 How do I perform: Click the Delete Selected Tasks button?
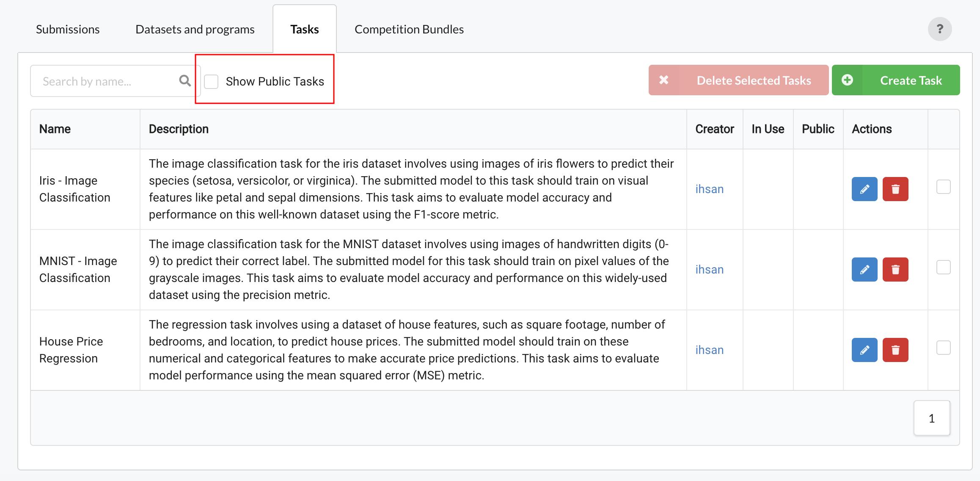[x=738, y=80]
